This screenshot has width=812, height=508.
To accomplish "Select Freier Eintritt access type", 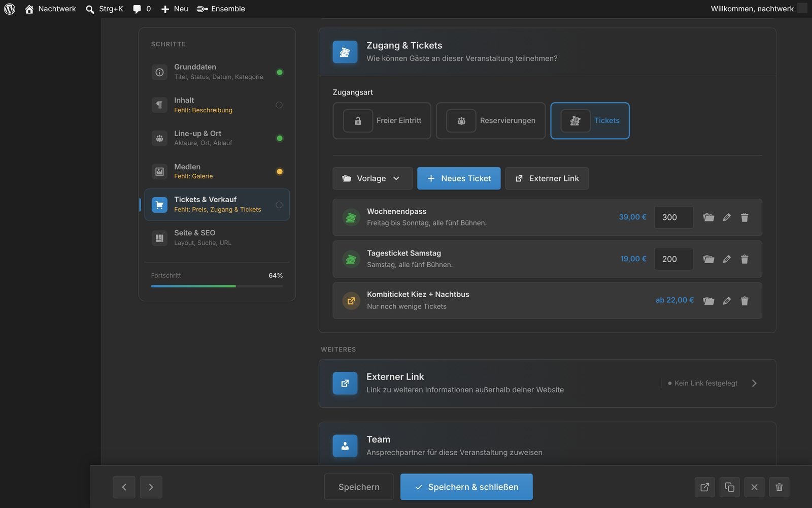I will pos(382,121).
